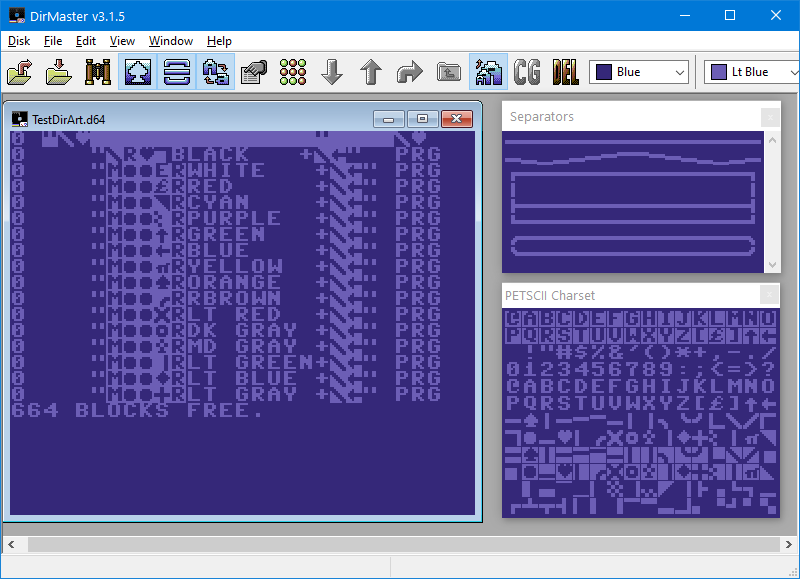Screen dimensions: 800x579
Task: Click the Lt Blue color swatch square
Action: coord(719,72)
